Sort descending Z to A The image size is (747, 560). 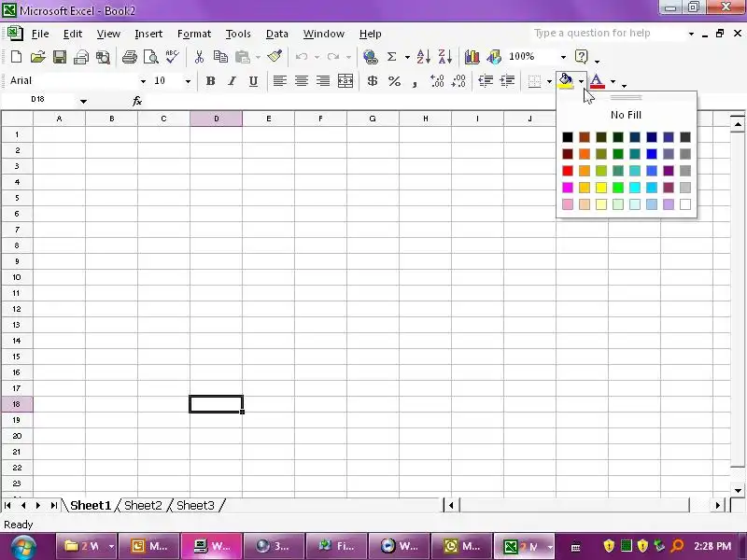click(x=444, y=57)
